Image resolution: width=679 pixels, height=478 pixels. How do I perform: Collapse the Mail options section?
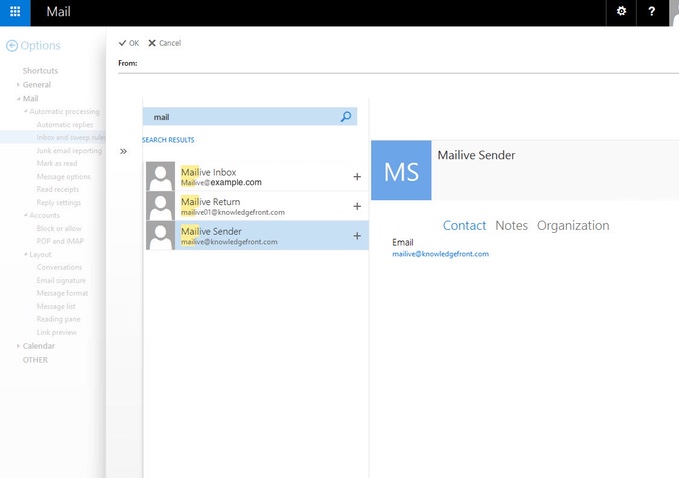pyautogui.click(x=18, y=99)
